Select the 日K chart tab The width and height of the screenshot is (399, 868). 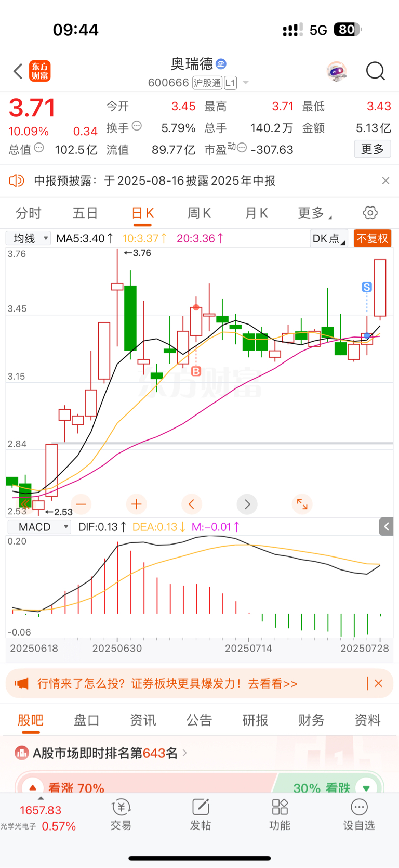pos(142,213)
